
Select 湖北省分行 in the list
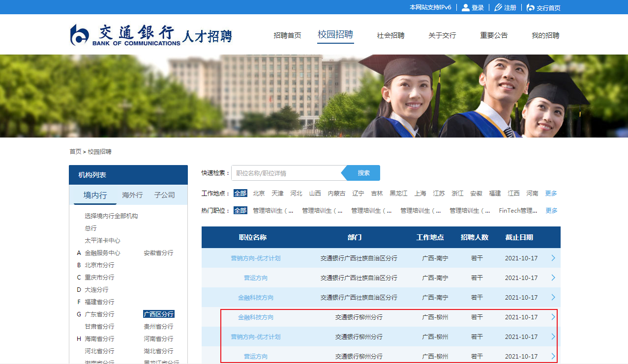pos(158,351)
